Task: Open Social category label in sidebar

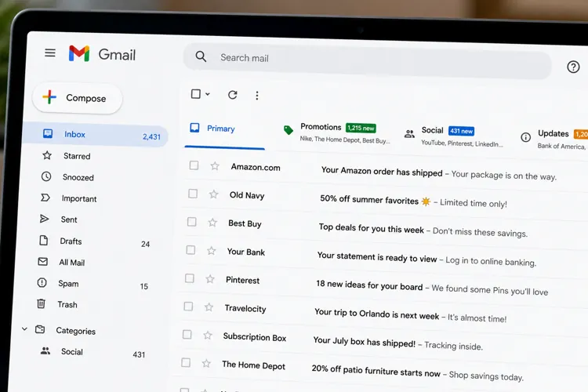Action: pyautogui.click(x=72, y=352)
